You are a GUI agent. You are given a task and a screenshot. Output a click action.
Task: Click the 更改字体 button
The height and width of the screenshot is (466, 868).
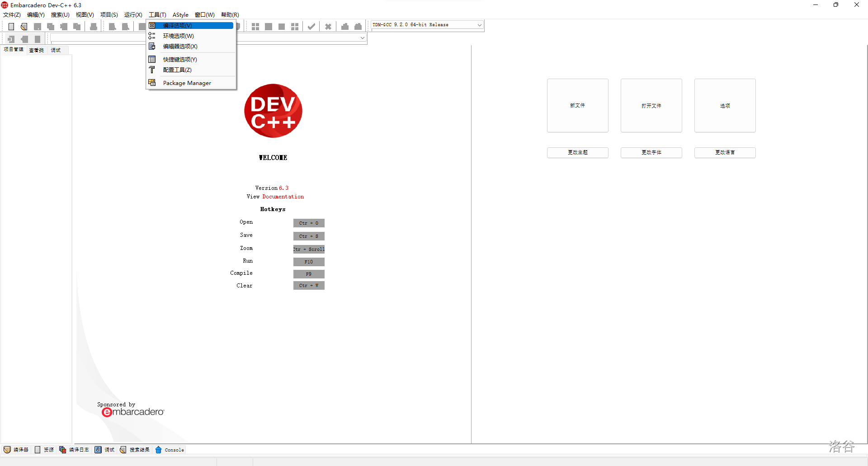pyautogui.click(x=651, y=152)
